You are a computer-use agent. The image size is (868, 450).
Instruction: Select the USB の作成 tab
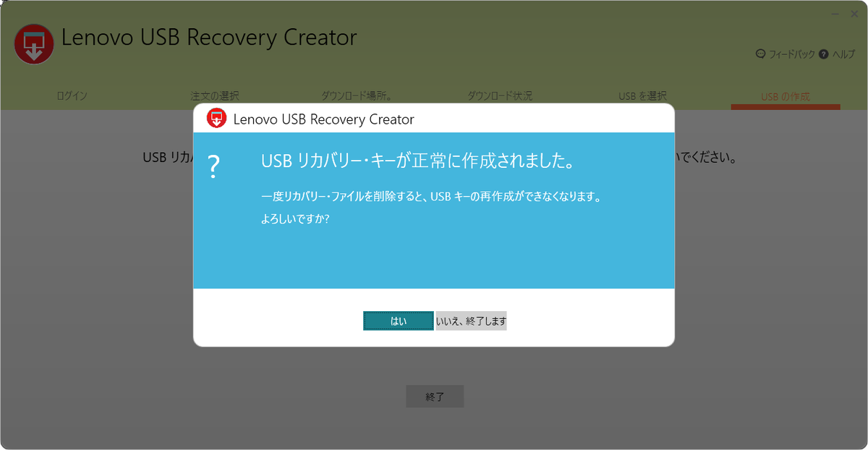pos(786,95)
